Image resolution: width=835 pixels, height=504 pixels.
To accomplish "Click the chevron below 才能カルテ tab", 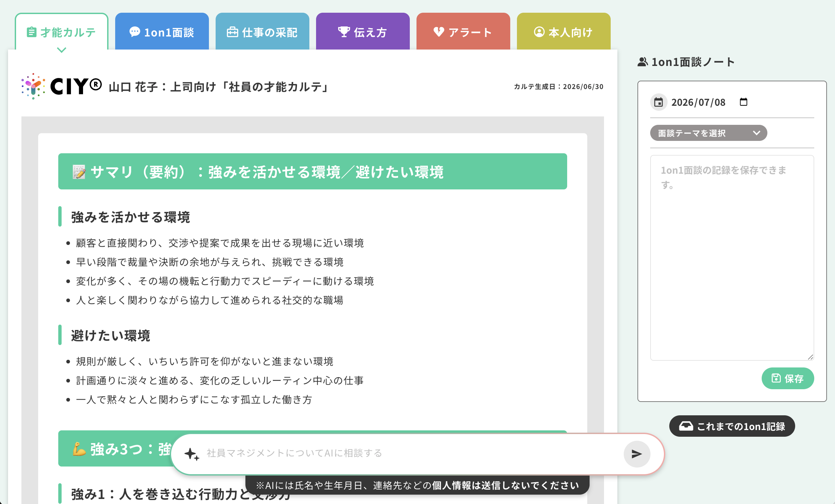I will pyautogui.click(x=61, y=50).
